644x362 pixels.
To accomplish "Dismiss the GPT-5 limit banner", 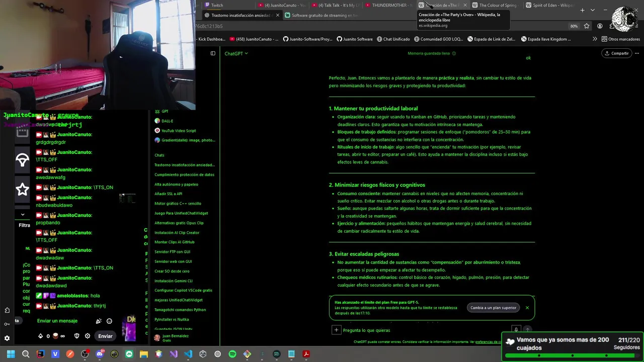I will click(527, 308).
